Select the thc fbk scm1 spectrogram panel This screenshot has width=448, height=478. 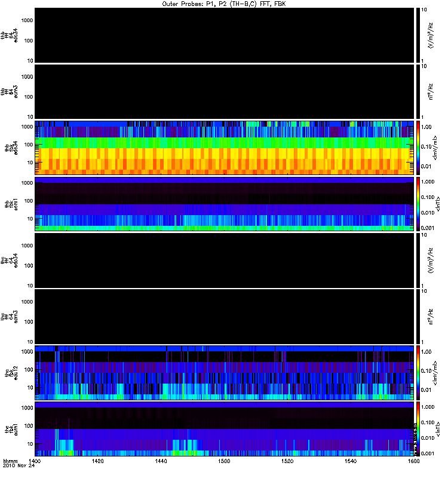tap(224, 428)
